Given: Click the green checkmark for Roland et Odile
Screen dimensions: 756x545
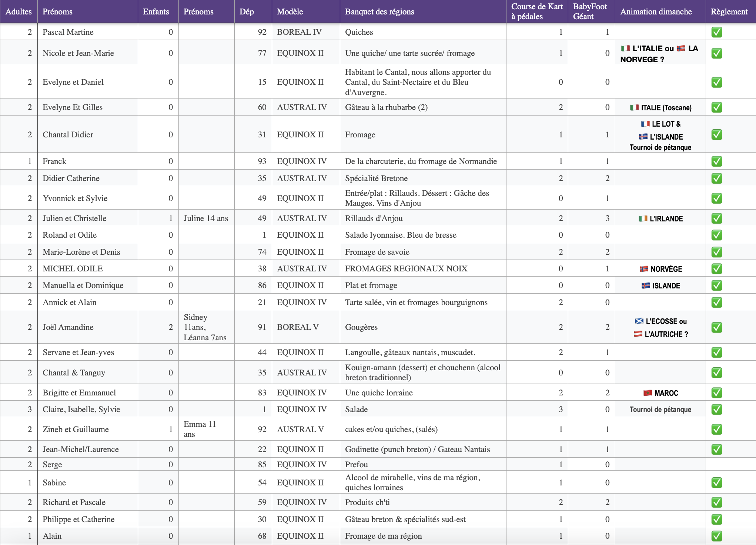Looking at the screenshot, I should click(x=717, y=235).
